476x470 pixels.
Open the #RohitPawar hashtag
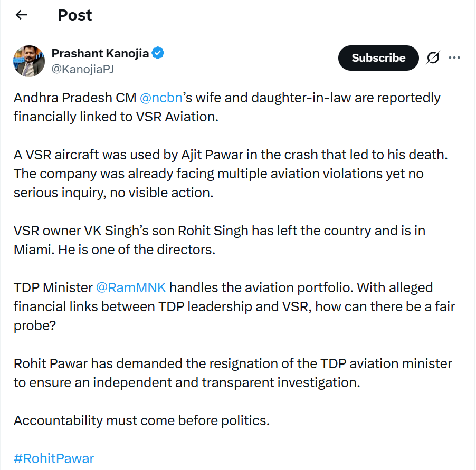tap(54, 458)
